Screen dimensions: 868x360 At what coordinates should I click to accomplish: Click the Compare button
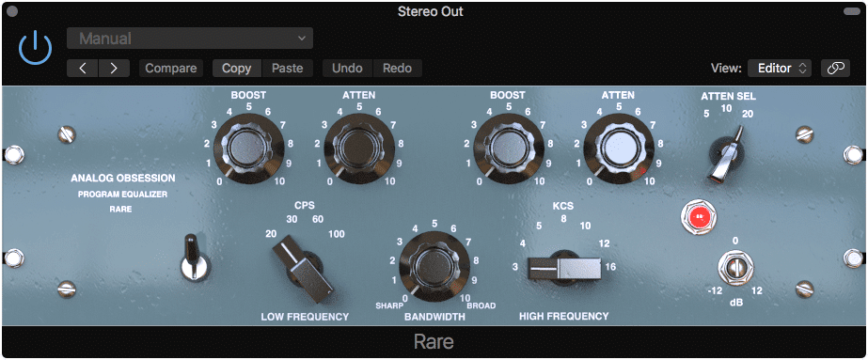(x=171, y=69)
